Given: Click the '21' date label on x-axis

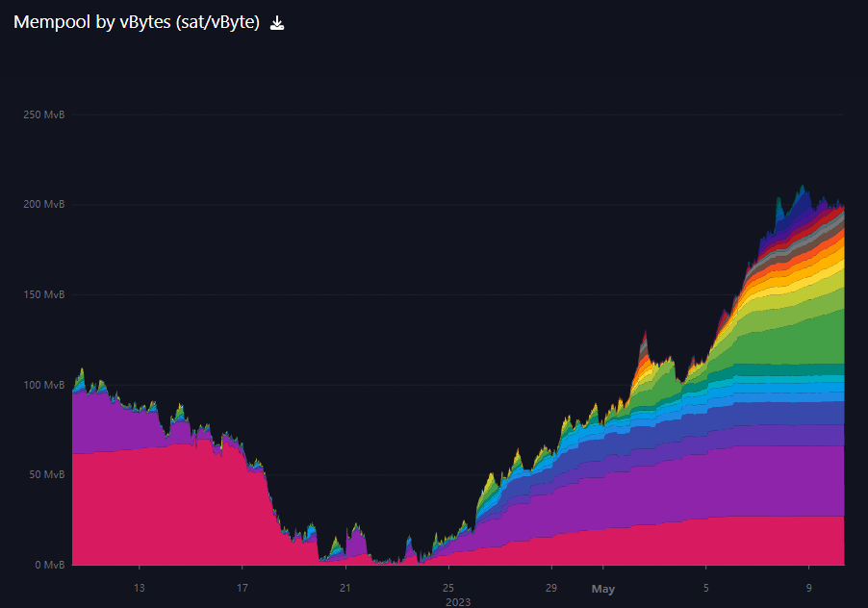Looking at the screenshot, I should [x=345, y=588].
